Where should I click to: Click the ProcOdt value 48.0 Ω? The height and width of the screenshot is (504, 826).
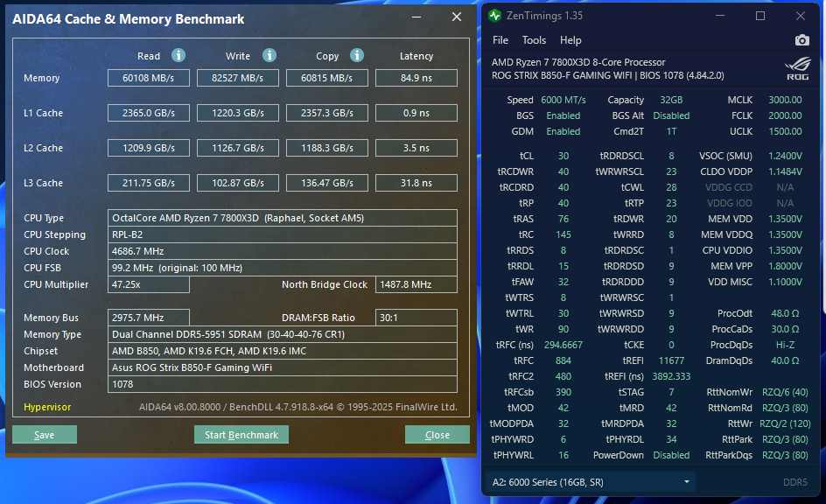click(785, 313)
